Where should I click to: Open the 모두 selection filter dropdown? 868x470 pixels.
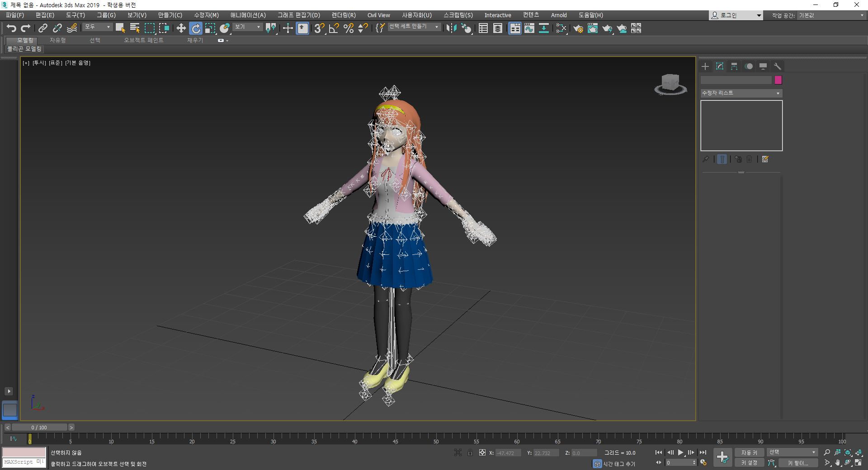(x=97, y=27)
